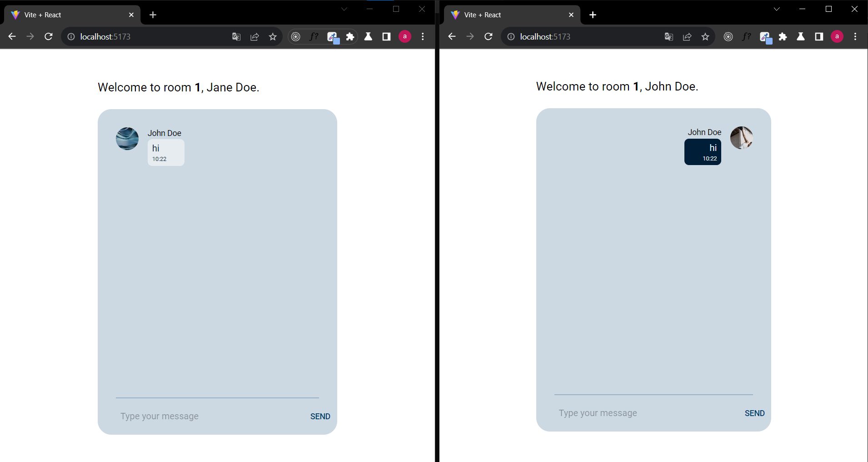Open the Extensions puzzle icon in the left window

coord(350,37)
